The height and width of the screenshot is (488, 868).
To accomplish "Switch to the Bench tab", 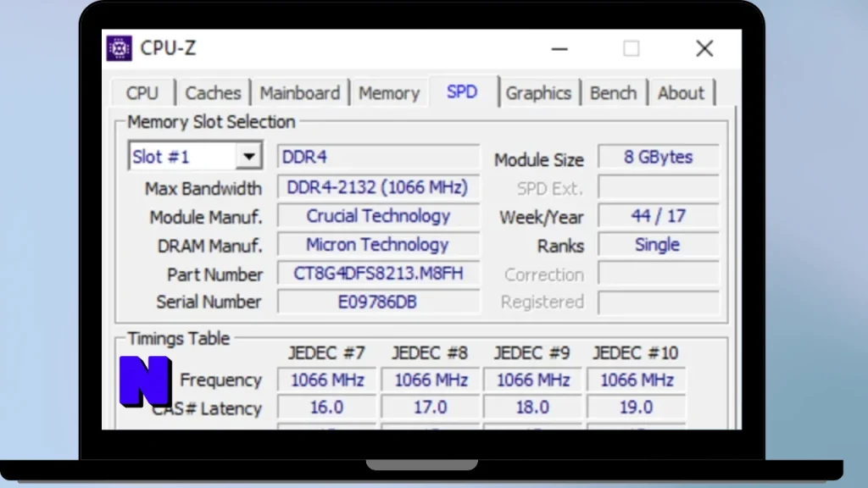I will (614, 93).
